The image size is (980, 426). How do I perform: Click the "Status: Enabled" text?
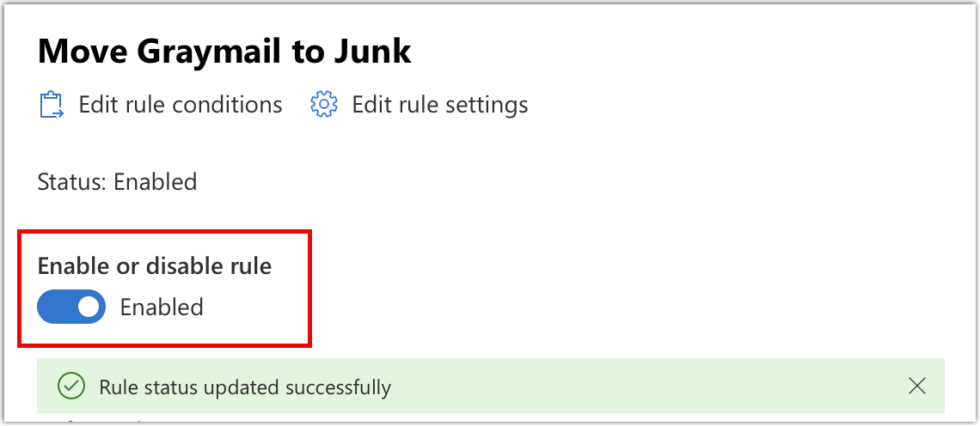point(118,182)
